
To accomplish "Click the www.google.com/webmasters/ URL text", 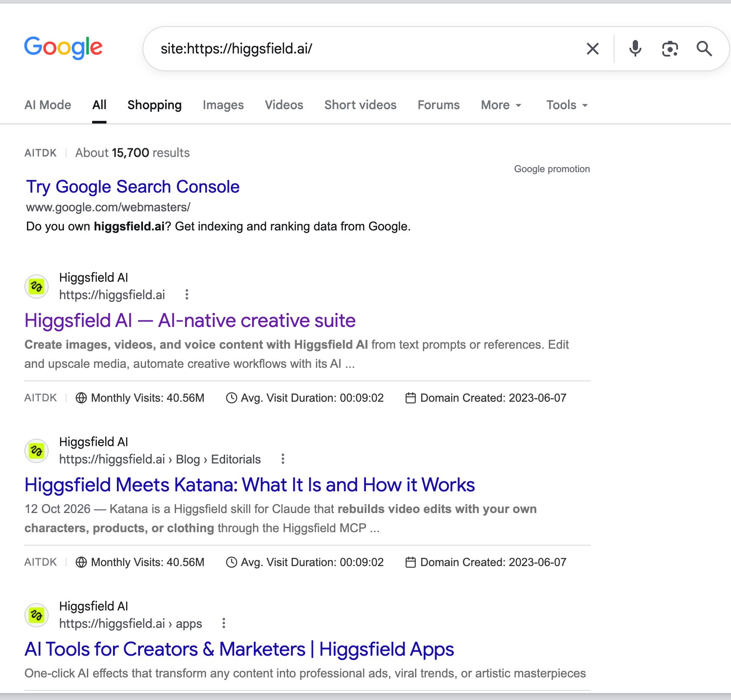I will 108,207.
